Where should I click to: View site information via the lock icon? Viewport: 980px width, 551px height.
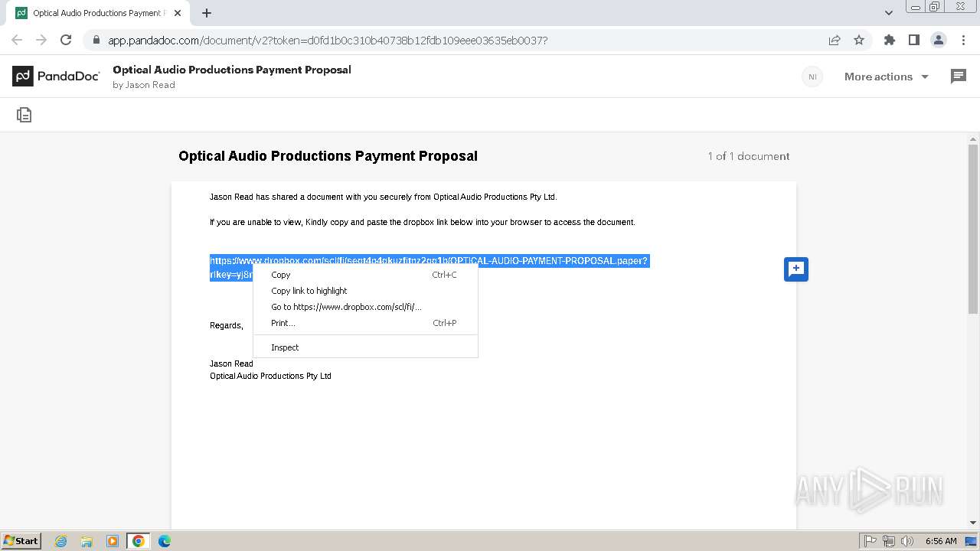[96, 40]
